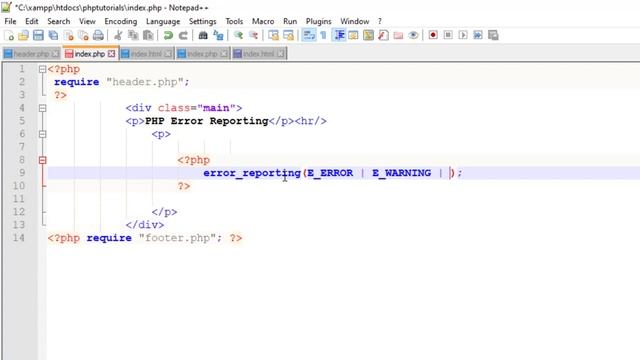
Task: Open the Window menu
Action: tap(355, 21)
